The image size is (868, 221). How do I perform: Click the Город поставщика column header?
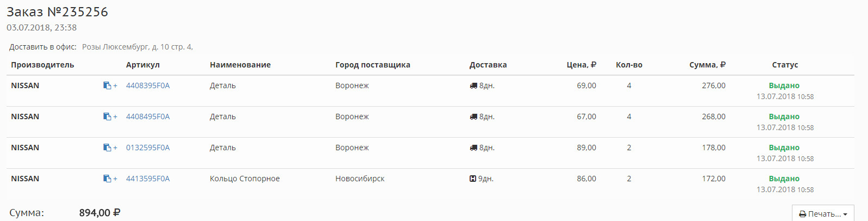click(373, 65)
